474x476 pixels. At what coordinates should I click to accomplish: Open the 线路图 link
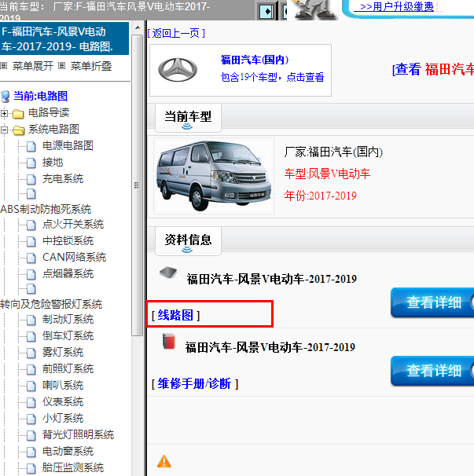(x=175, y=316)
